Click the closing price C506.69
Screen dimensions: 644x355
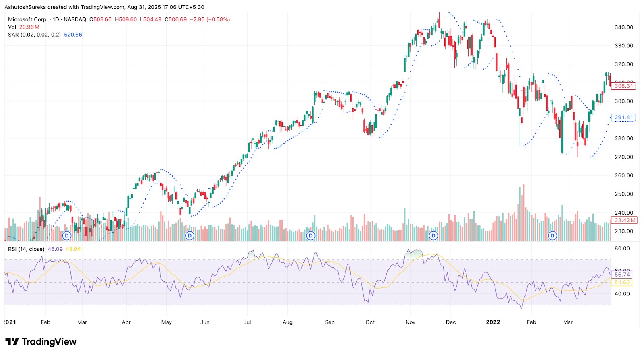[175, 19]
